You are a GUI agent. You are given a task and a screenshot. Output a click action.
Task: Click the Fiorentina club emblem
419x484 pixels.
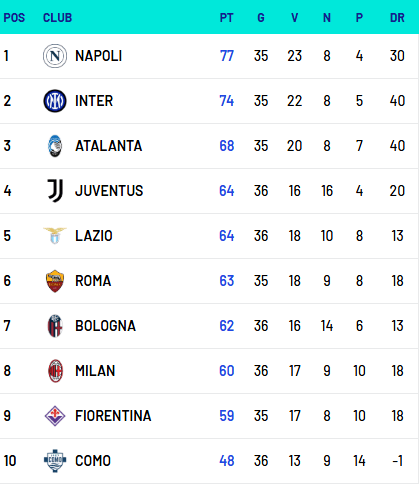pyautogui.click(x=55, y=416)
